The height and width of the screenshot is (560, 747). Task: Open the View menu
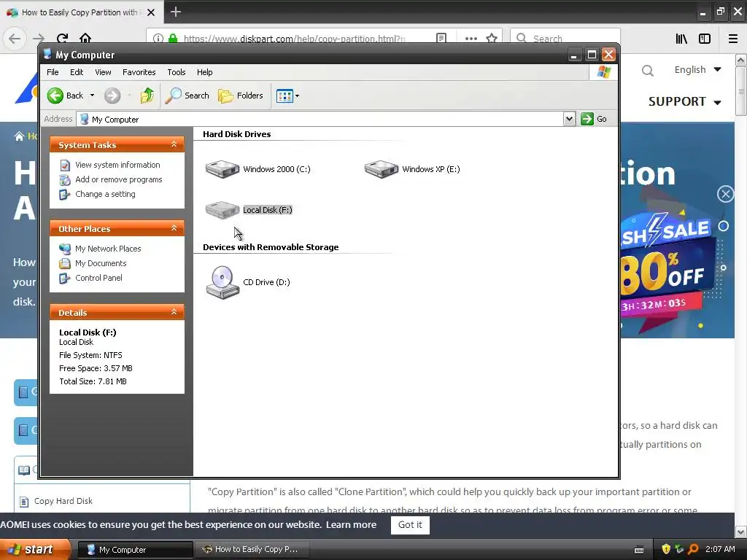click(103, 72)
